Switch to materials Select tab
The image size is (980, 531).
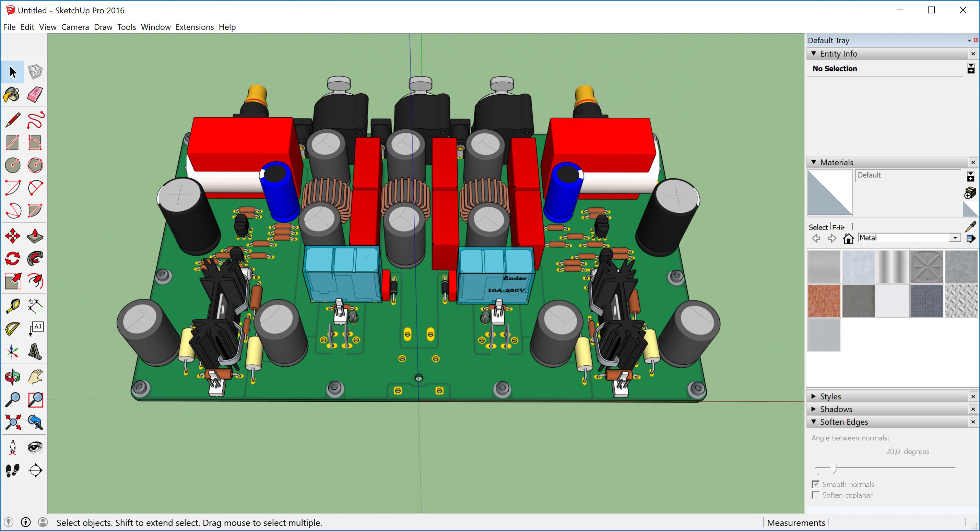point(818,227)
